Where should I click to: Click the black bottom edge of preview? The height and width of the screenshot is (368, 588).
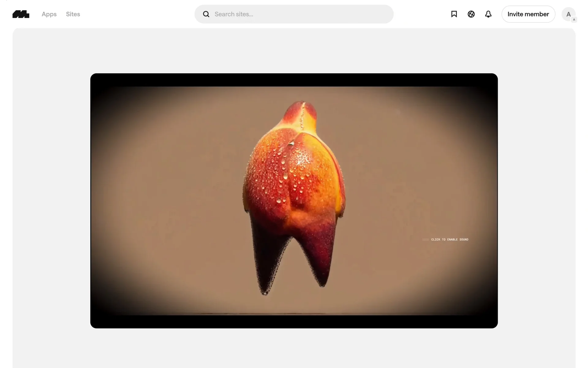pos(294,322)
